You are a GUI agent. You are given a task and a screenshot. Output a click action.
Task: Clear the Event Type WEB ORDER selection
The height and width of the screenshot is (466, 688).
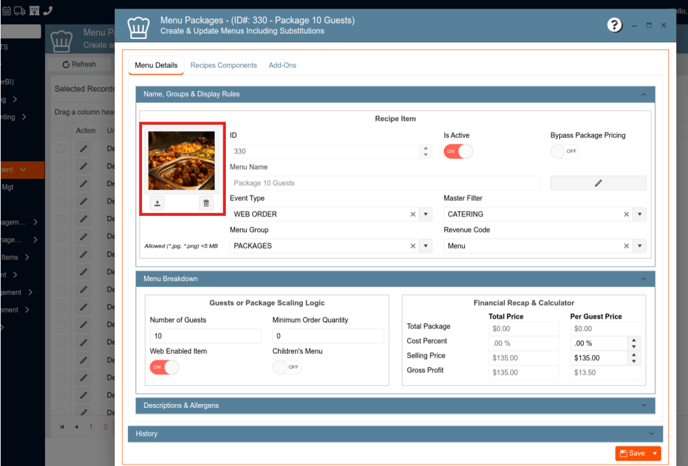click(412, 214)
